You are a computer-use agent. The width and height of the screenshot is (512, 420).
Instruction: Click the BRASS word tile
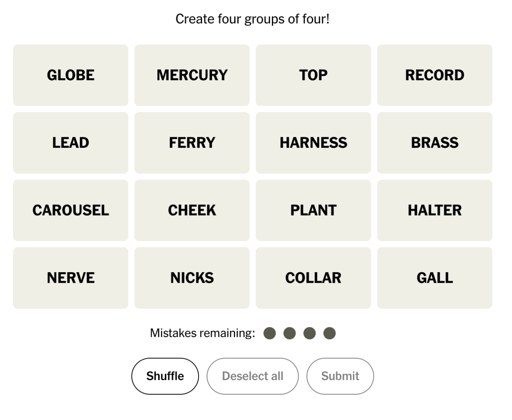(434, 143)
